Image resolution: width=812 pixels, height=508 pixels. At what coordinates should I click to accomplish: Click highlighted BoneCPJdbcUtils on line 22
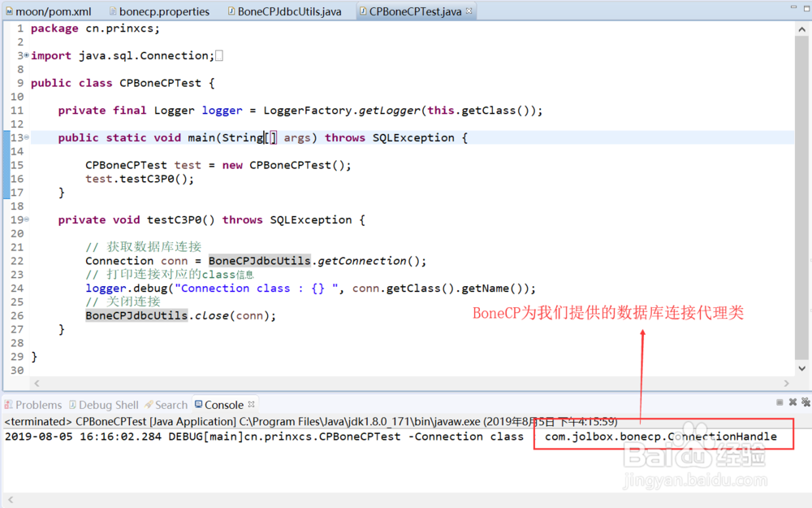tap(260, 261)
